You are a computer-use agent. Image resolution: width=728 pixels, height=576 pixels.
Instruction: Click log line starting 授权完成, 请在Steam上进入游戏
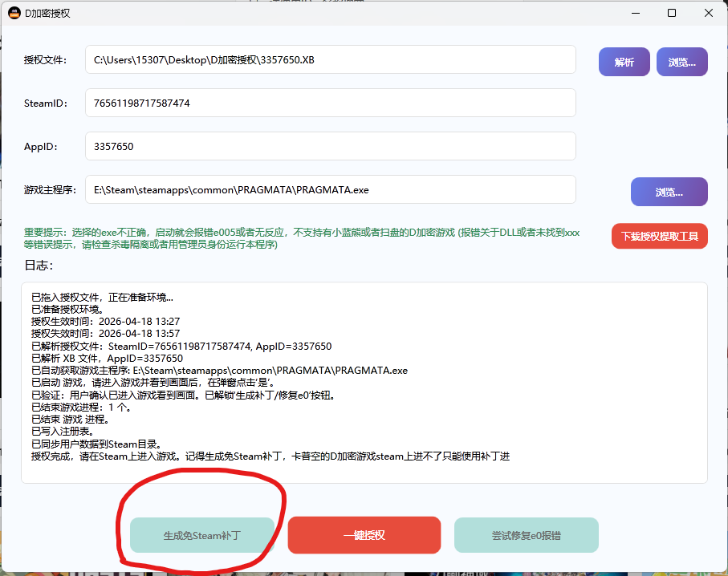270,456
